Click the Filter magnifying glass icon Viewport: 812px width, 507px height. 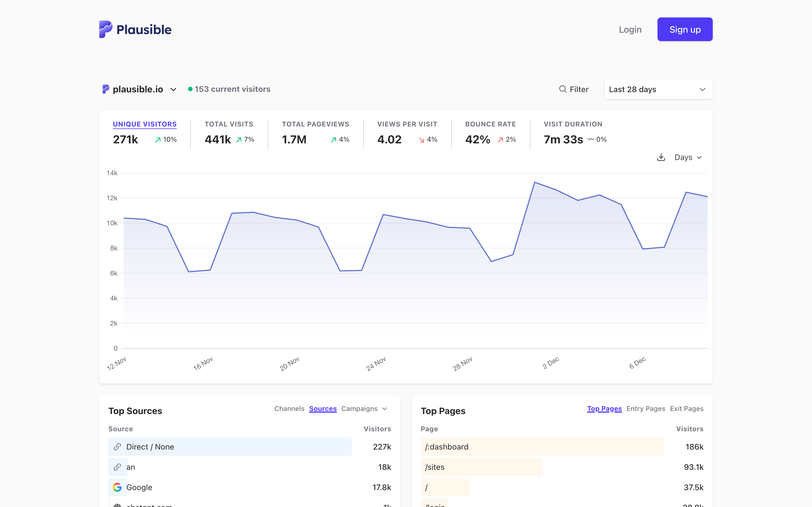tap(563, 89)
